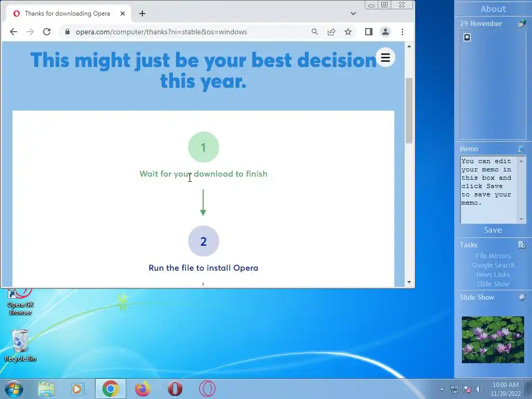Select the Thanks for downloading Opera tab
Viewport: 532px width, 399px height.
(x=69, y=14)
